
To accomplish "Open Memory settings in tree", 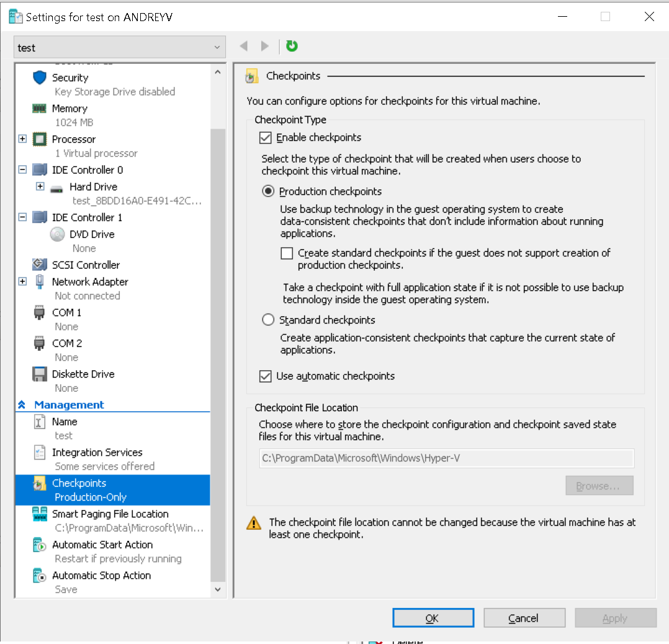I will (70, 109).
